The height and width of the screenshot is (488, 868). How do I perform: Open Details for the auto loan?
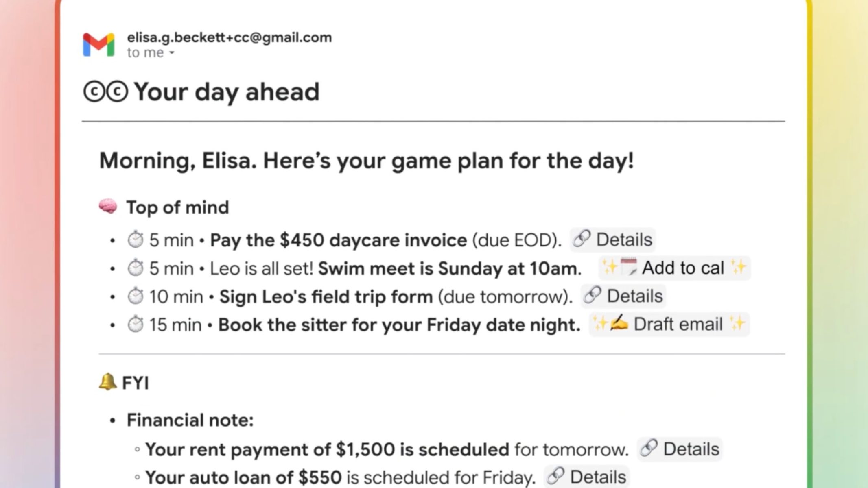(587, 477)
